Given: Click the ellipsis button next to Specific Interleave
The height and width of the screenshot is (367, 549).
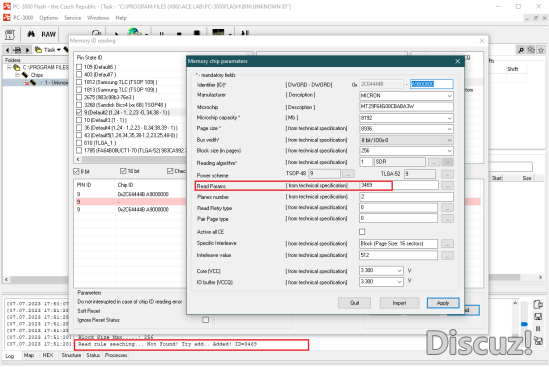Looking at the screenshot, I should [x=447, y=244].
